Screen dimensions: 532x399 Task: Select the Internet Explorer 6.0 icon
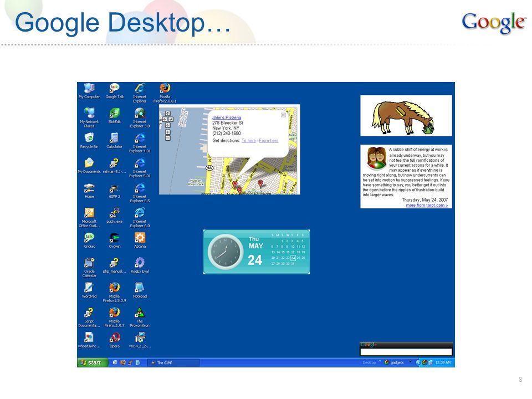[140, 217]
